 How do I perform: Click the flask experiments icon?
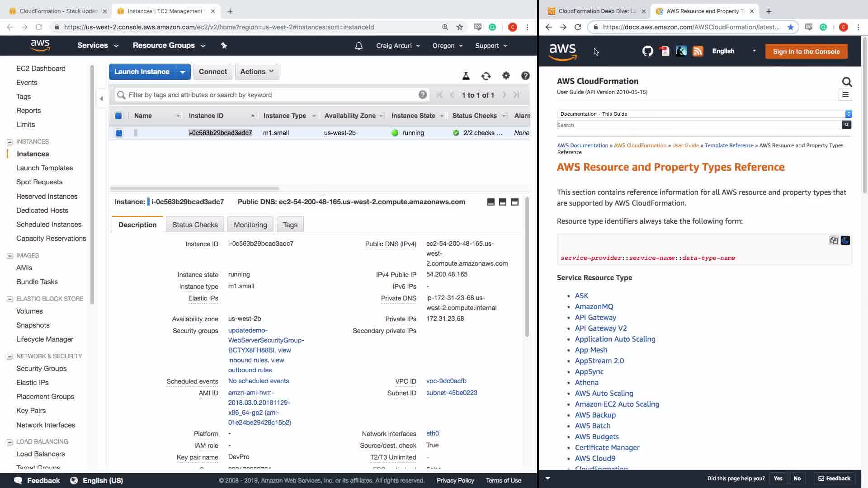[466, 76]
